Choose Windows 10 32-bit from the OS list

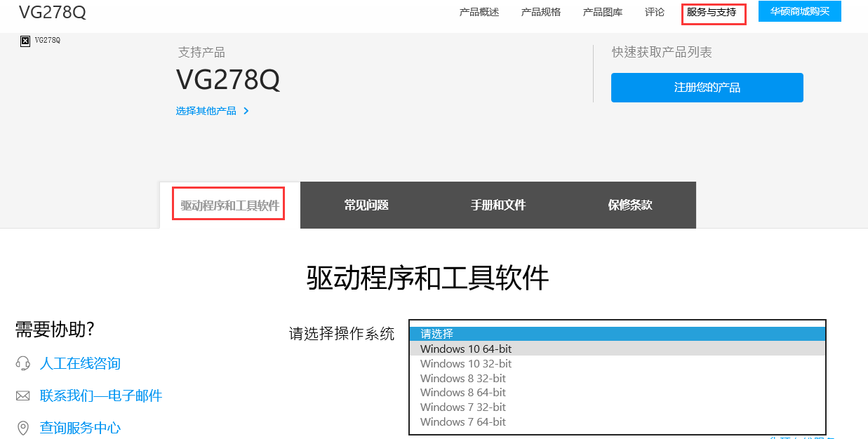pos(617,363)
